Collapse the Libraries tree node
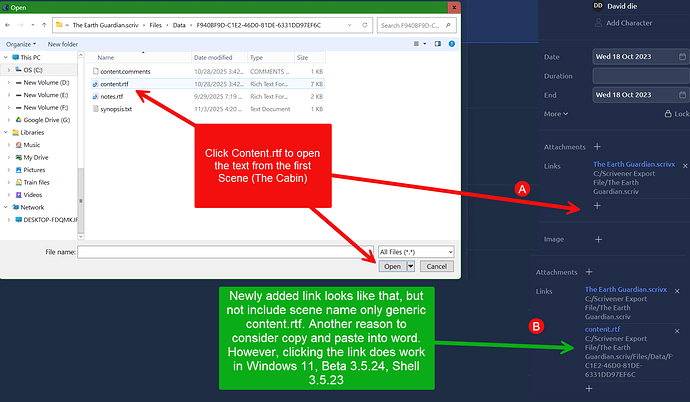 click(4, 132)
